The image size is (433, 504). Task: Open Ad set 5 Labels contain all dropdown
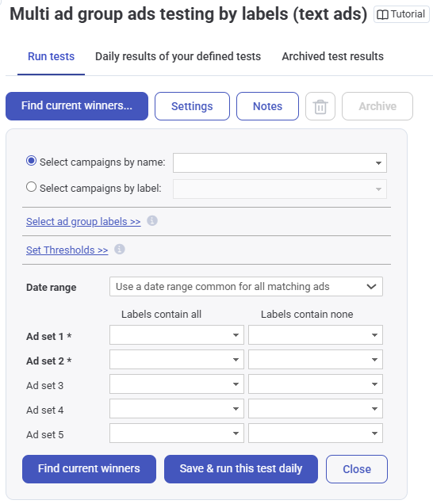(177, 433)
